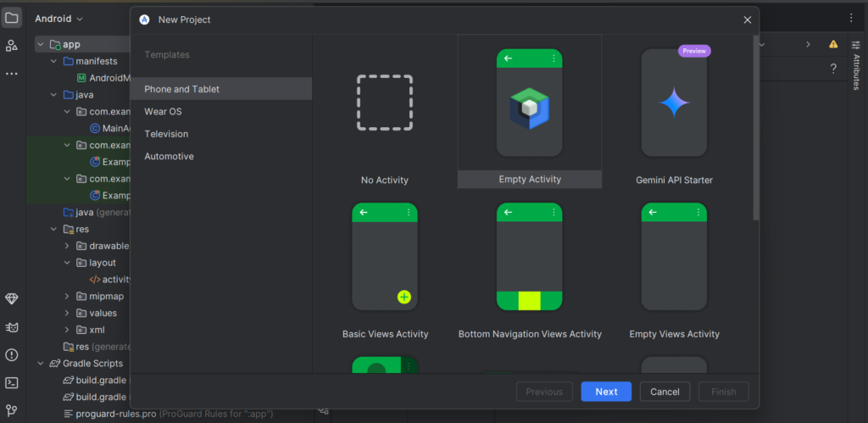
Task: Click the Next button
Action: pos(606,392)
